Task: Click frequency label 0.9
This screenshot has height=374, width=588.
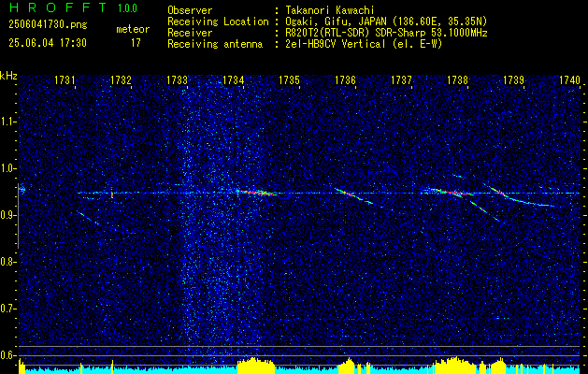Action: point(8,215)
